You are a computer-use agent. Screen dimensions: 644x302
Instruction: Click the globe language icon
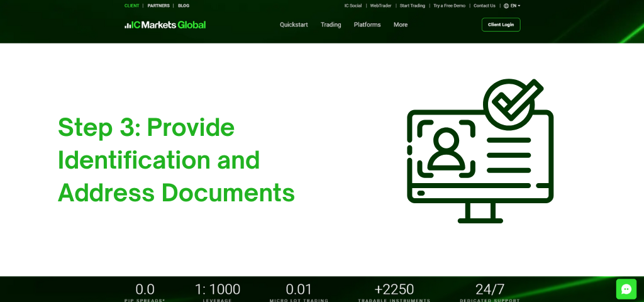506,6
